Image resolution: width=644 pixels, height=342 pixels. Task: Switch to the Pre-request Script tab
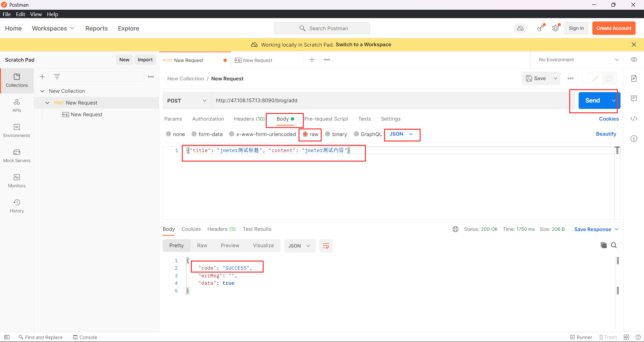click(326, 119)
